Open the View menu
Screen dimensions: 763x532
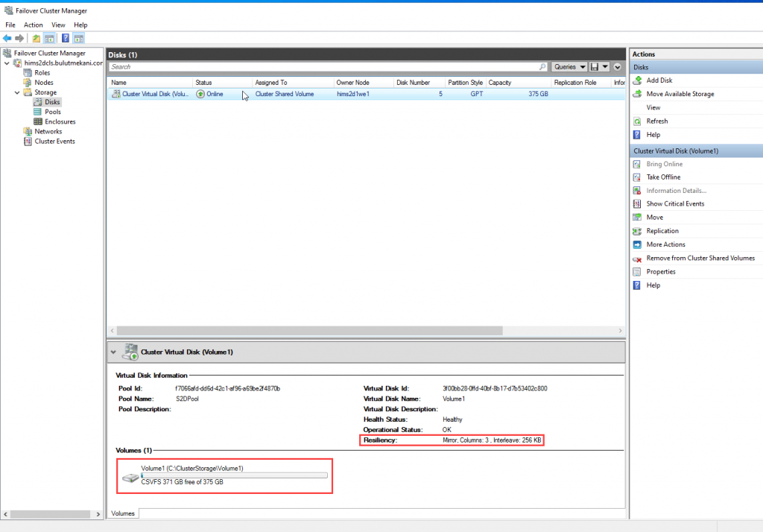pos(58,25)
